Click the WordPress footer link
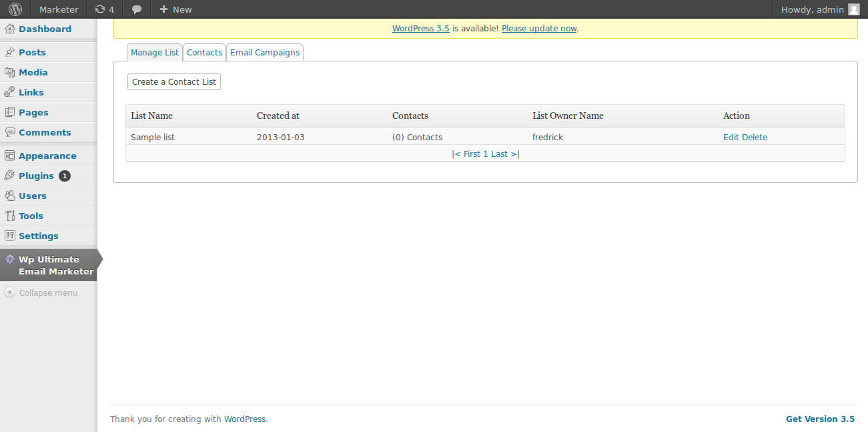The width and height of the screenshot is (868, 432). point(245,419)
